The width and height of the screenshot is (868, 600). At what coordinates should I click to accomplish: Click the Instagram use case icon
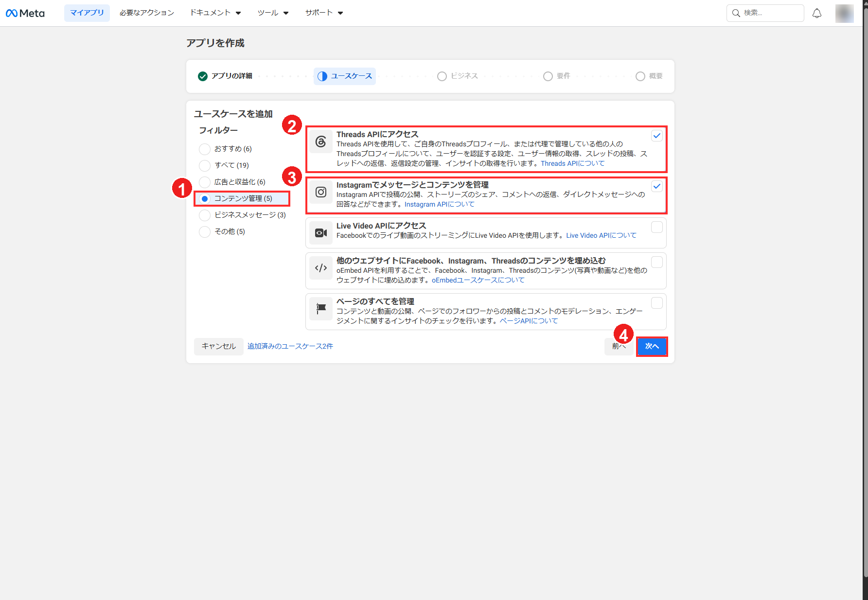[x=321, y=192]
